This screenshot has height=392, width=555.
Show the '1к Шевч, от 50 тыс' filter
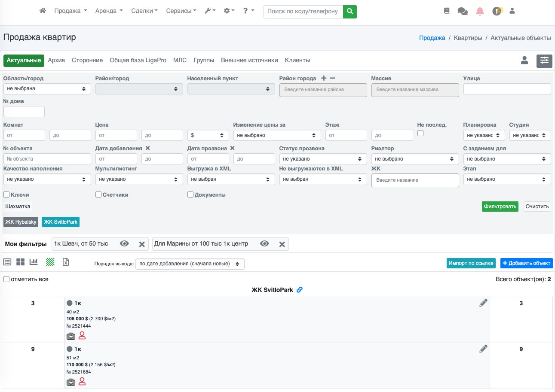[124, 244]
